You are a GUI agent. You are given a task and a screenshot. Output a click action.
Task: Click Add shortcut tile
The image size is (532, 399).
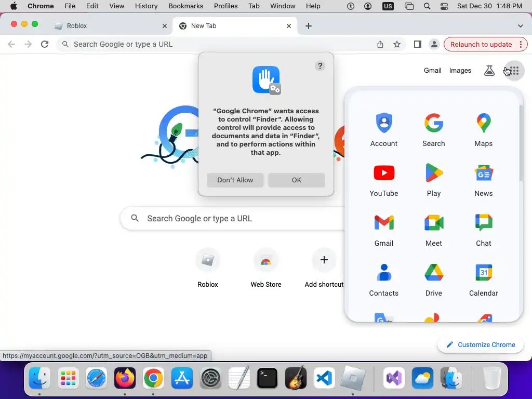coord(324,269)
